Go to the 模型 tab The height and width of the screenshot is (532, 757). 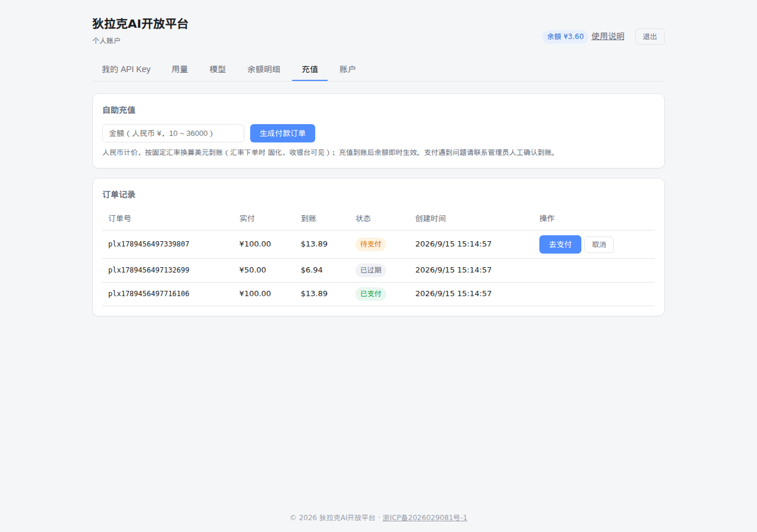(218, 69)
